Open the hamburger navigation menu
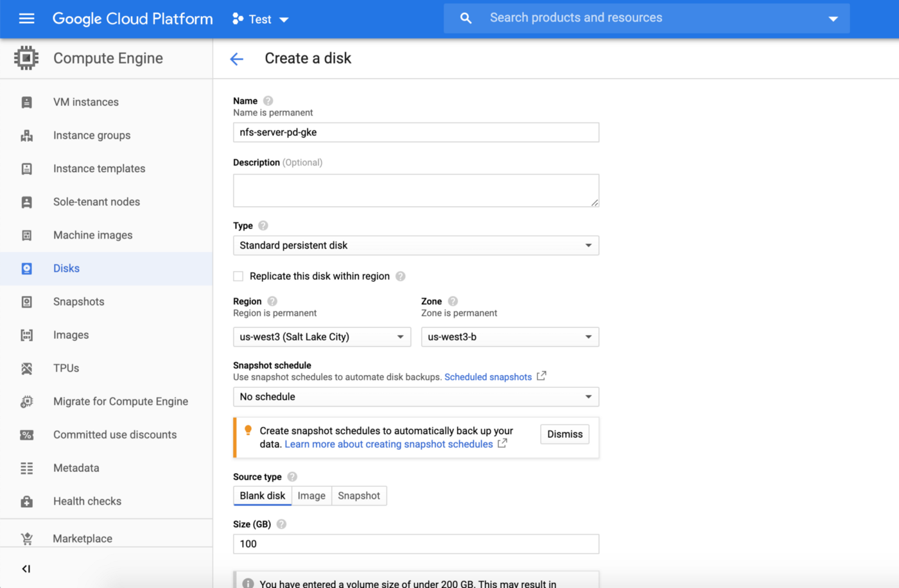The height and width of the screenshot is (588, 899). pyautogui.click(x=26, y=19)
